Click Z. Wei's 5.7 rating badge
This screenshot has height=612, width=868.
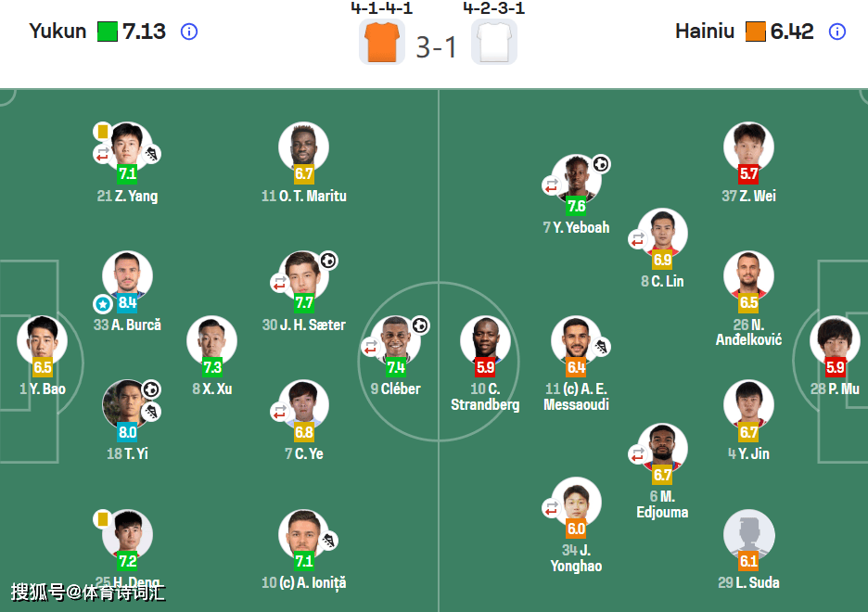[x=748, y=173]
